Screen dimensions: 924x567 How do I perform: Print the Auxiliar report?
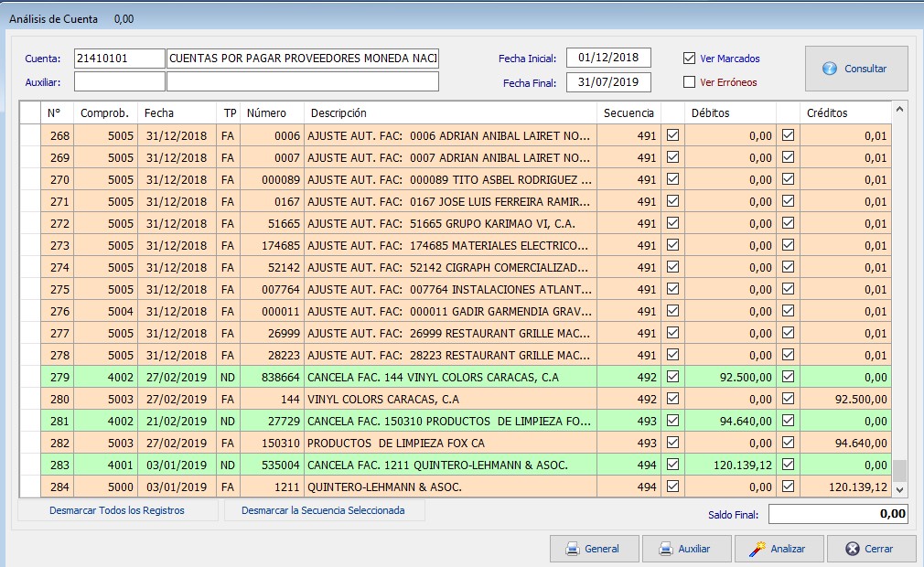click(686, 549)
